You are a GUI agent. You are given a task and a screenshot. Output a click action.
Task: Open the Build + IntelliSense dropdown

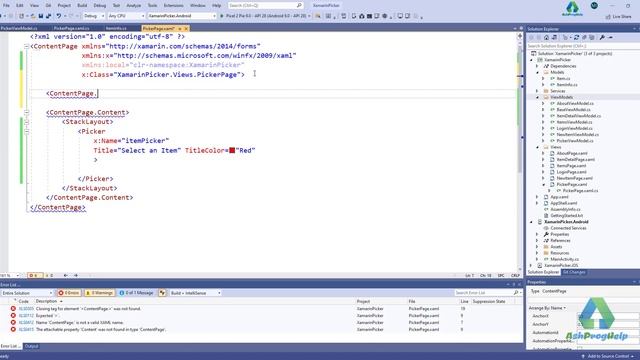click(195, 293)
